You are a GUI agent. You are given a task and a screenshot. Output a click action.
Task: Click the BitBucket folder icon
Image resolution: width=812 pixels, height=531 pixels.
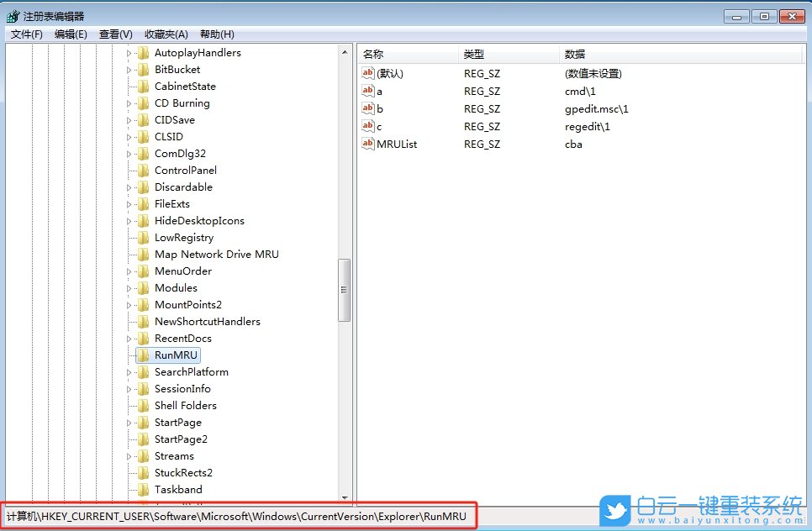143,69
